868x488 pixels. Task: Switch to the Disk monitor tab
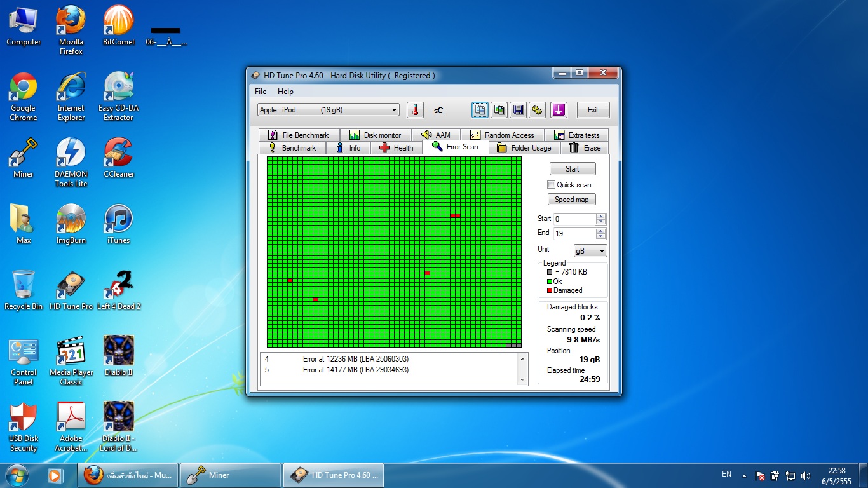coord(375,135)
